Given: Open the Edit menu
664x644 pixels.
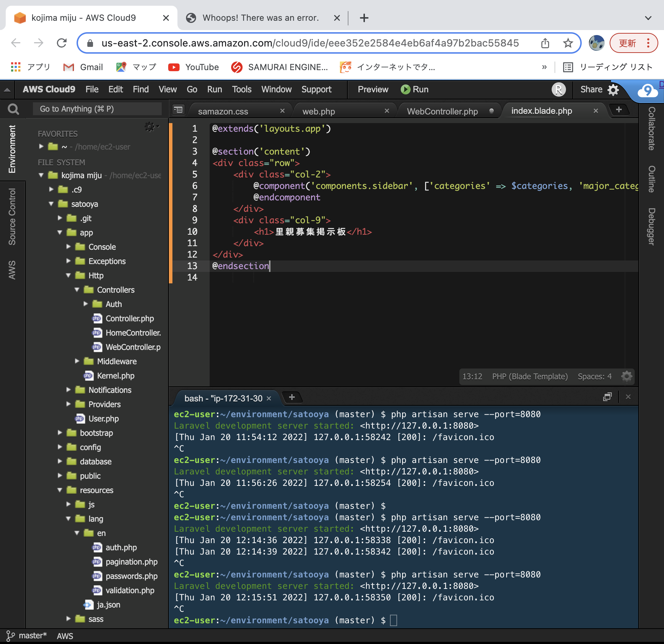Looking at the screenshot, I should coord(116,89).
